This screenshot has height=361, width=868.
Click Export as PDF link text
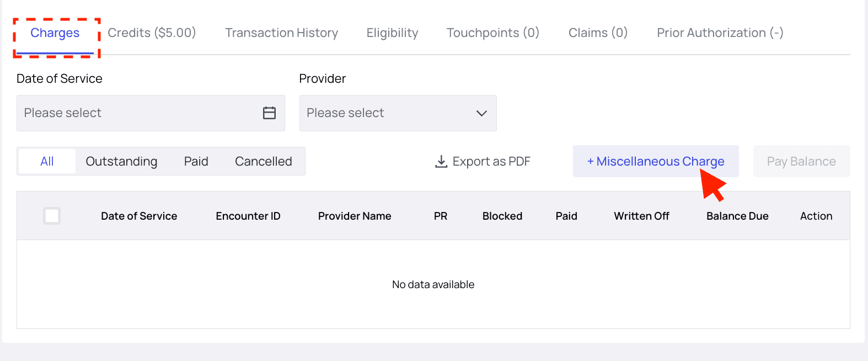(491, 162)
